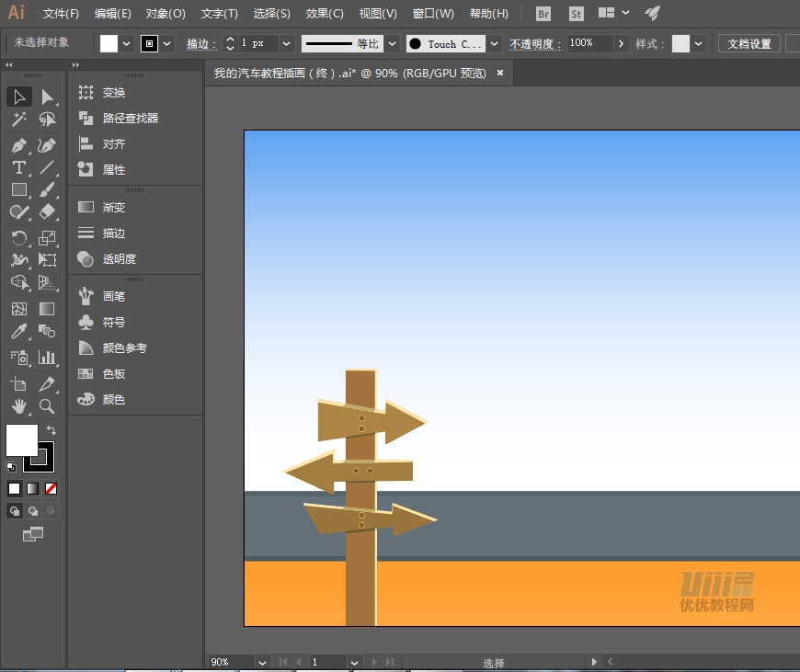Select the Eraser tool
Image resolution: width=800 pixels, height=672 pixels.
(x=47, y=211)
